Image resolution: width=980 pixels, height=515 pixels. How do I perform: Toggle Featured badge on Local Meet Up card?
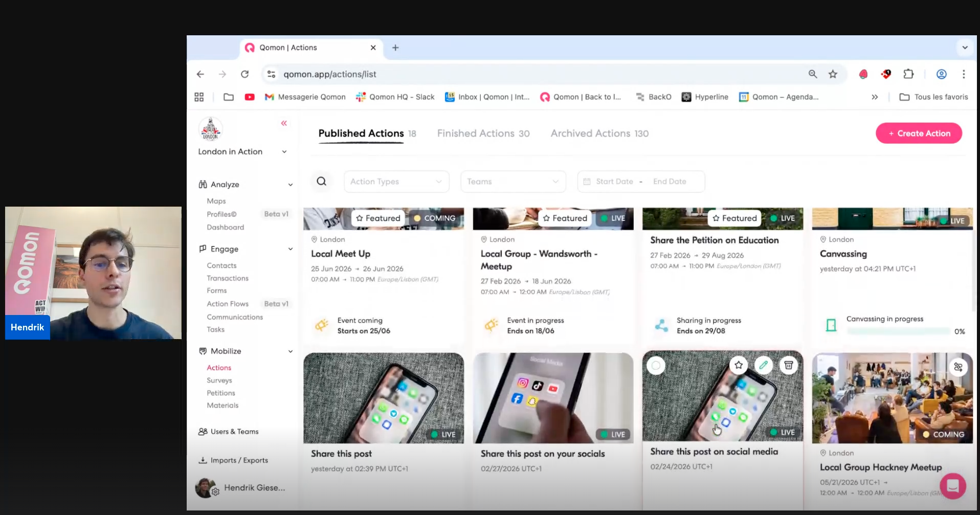tap(378, 218)
